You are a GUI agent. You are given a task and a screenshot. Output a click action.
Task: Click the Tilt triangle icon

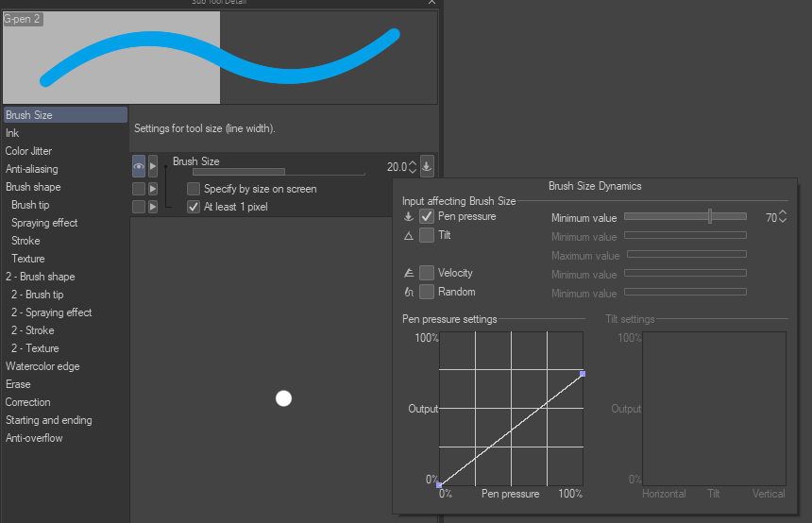click(x=409, y=236)
